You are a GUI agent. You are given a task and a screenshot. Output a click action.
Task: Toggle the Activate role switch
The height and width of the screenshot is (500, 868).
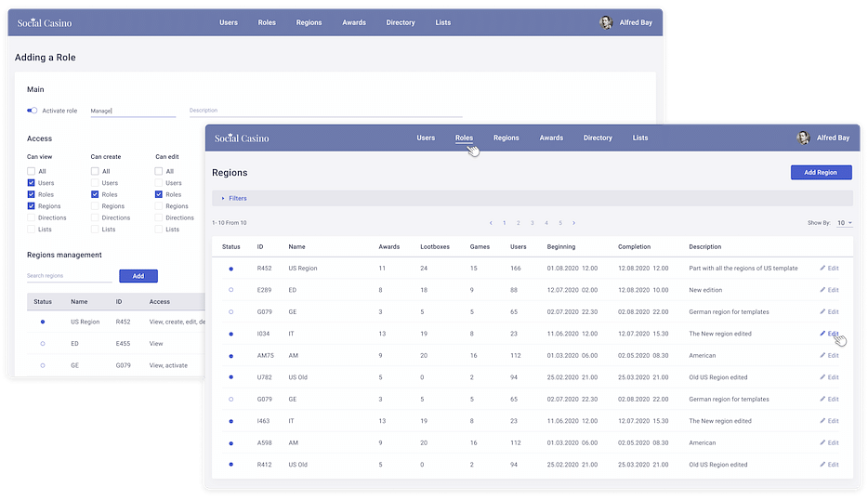point(33,111)
